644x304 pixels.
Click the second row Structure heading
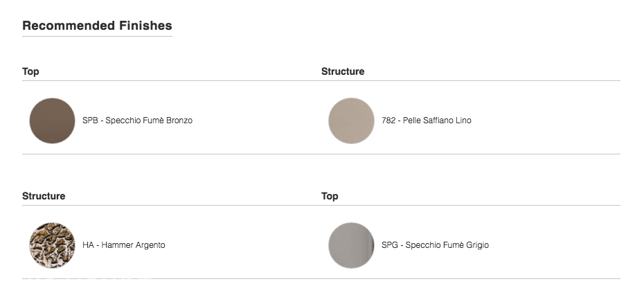[44, 196]
